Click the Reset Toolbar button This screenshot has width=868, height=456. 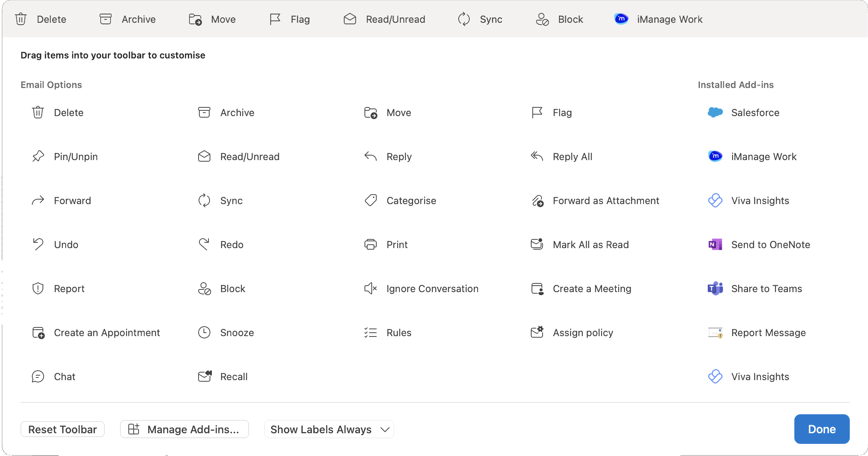point(63,429)
